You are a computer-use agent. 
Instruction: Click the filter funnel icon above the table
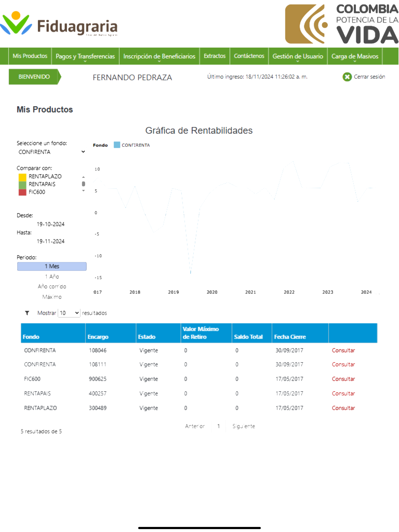tap(27, 313)
